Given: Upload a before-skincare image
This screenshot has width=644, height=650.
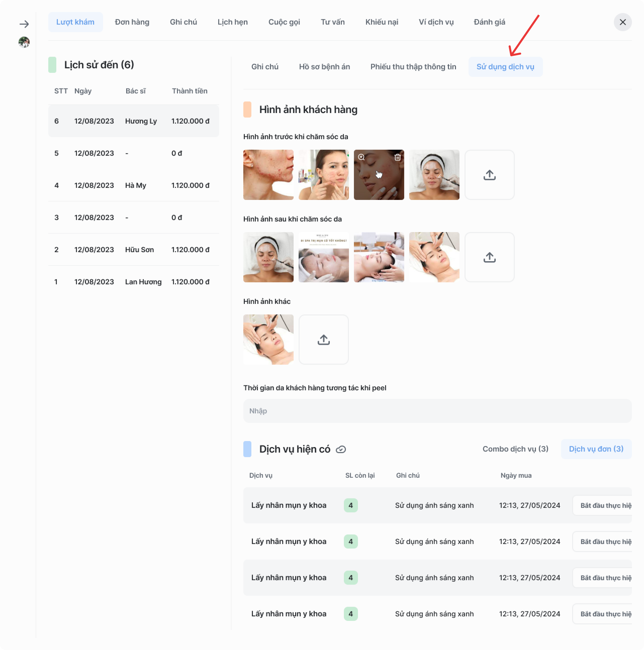Looking at the screenshot, I should click(x=489, y=175).
